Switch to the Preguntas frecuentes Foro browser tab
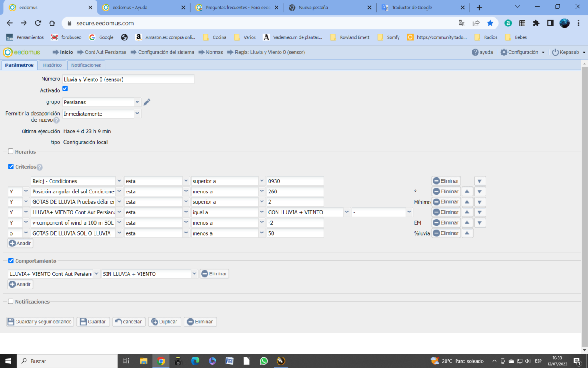This screenshot has width=588, height=368. pos(237,8)
